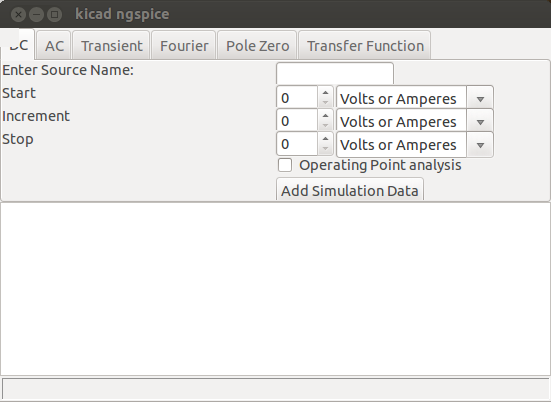Image resolution: width=551 pixels, height=402 pixels.
Task: Go to the Transfer Function tab
Action: coord(365,46)
